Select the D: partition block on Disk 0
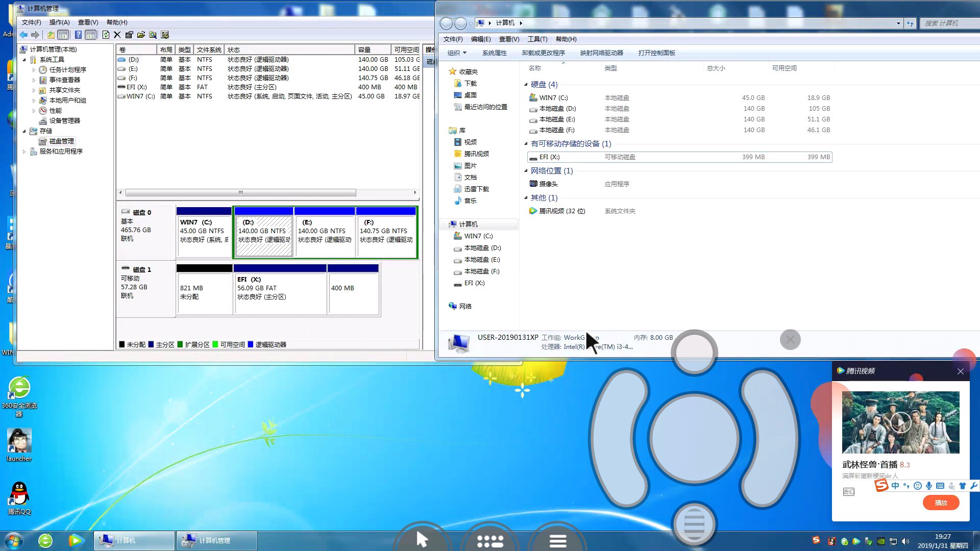The image size is (980, 551). click(263, 236)
